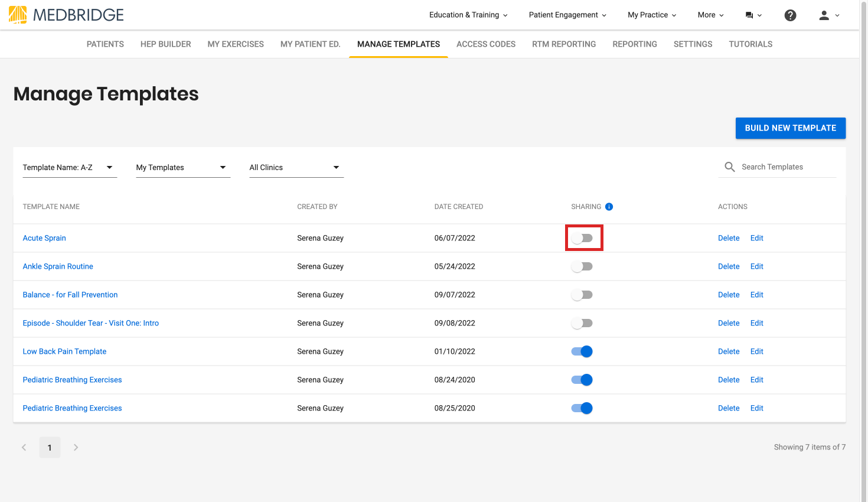Image resolution: width=868 pixels, height=502 pixels.
Task: Enable sharing for Episode - Shoulder Tear template
Action: (x=582, y=323)
